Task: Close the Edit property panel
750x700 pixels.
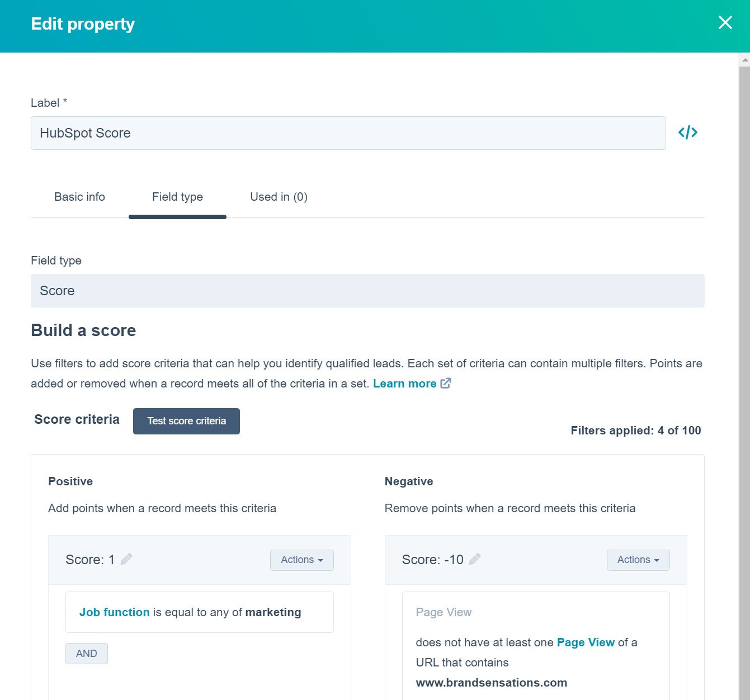Action: [725, 23]
